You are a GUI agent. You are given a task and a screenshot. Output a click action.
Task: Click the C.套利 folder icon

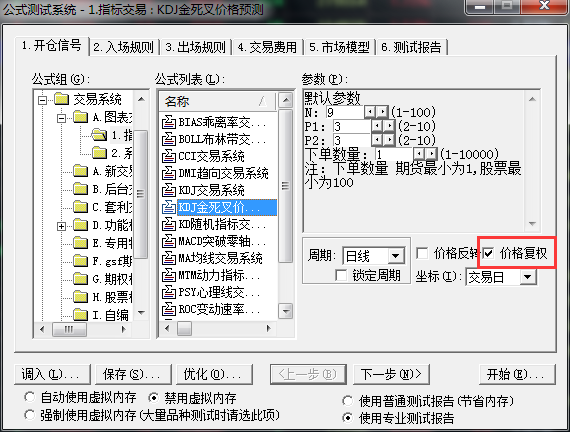point(81,207)
